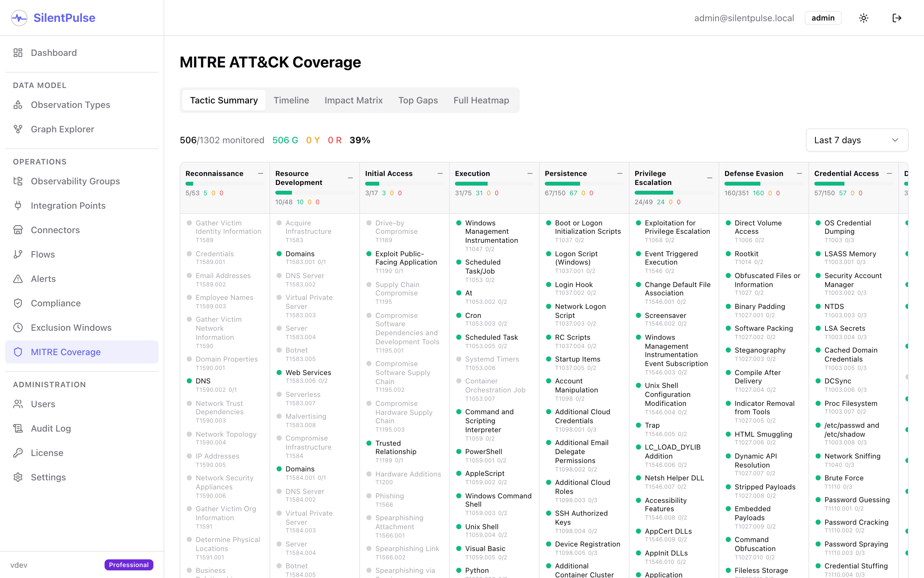Select Exploitation for Privilege Escalation

coord(673,231)
